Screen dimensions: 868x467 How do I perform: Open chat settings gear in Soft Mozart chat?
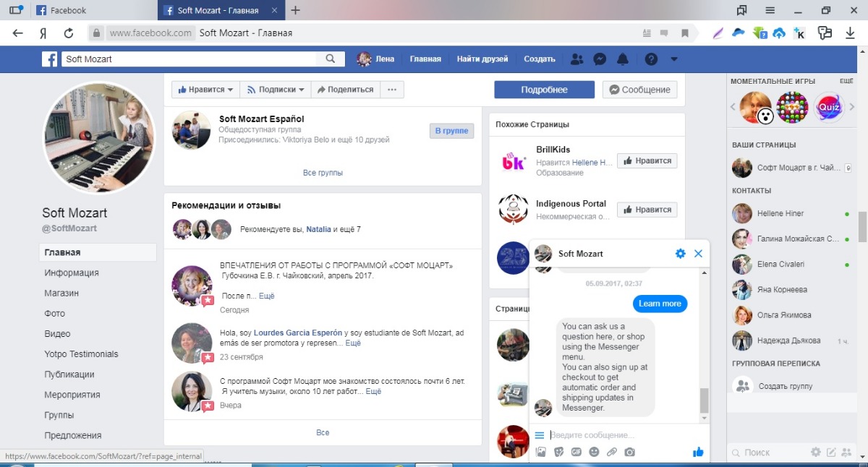pyautogui.click(x=680, y=254)
